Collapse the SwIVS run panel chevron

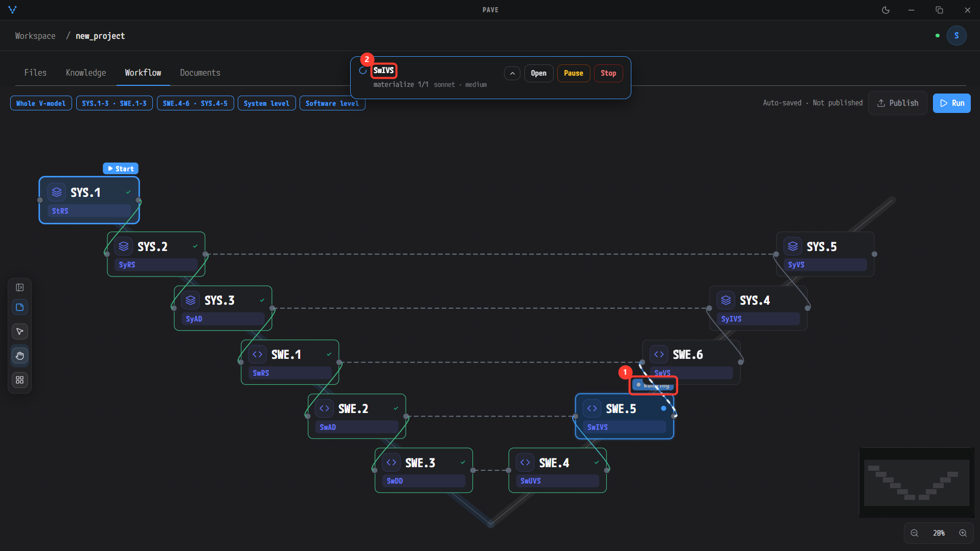pos(512,73)
